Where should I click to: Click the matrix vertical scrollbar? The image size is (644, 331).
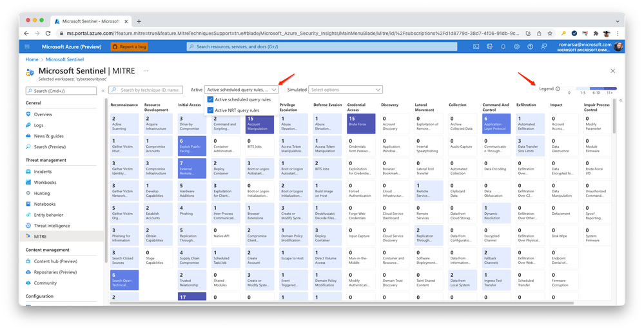coord(614,116)
